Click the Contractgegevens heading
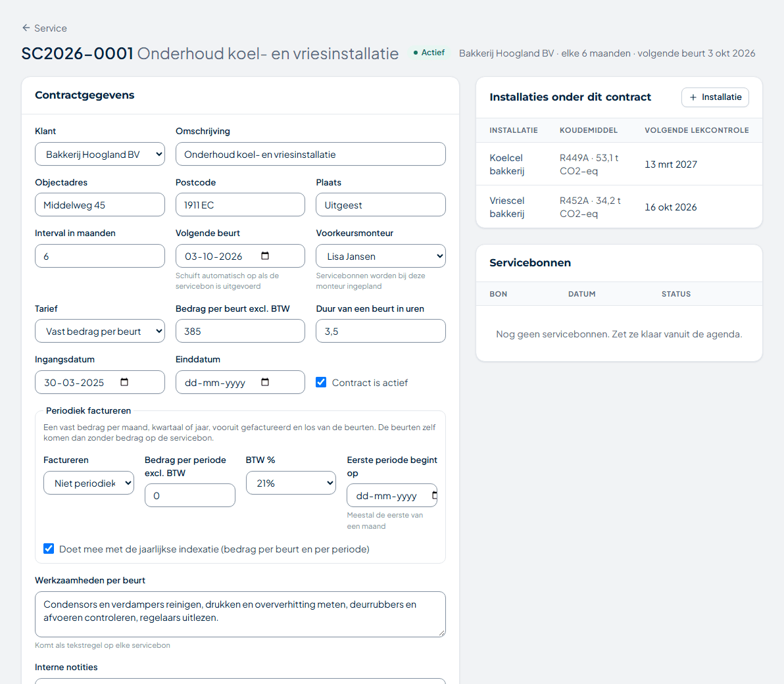 click(84, 95)
